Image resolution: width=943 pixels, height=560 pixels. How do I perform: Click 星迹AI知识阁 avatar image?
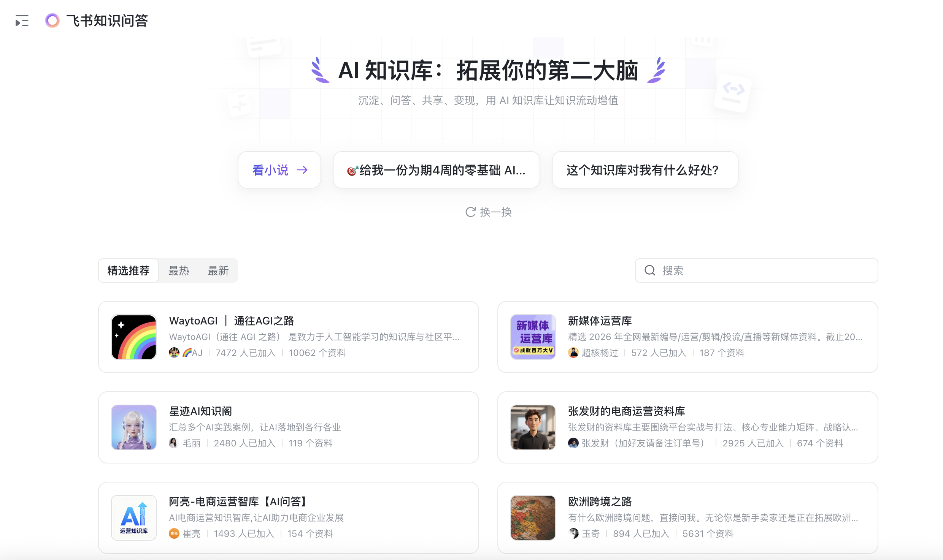134,427
